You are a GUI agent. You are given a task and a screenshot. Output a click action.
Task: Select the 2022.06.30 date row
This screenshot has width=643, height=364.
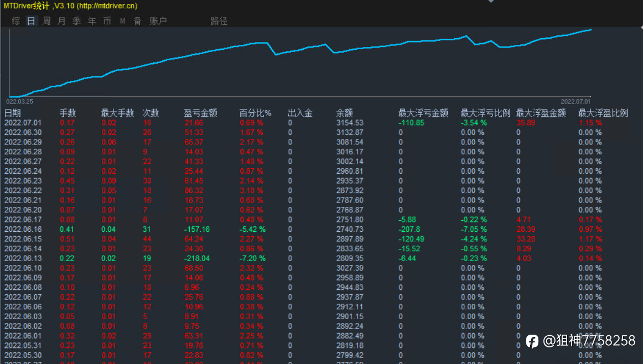[x=23, y=132]
